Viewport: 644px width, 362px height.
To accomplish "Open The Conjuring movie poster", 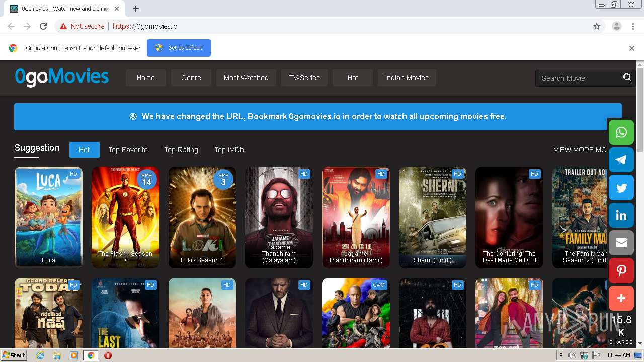I will [x=509, y=217].
